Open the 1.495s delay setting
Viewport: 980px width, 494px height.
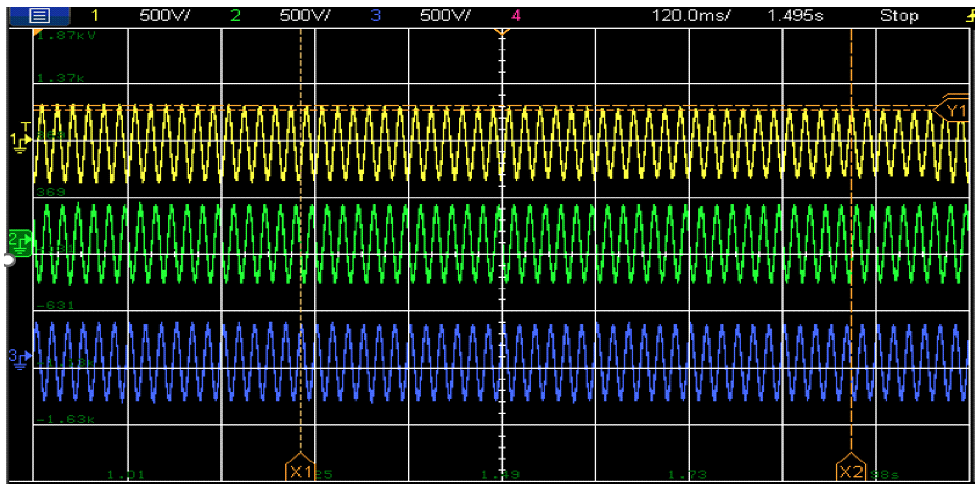pos(795,15)
